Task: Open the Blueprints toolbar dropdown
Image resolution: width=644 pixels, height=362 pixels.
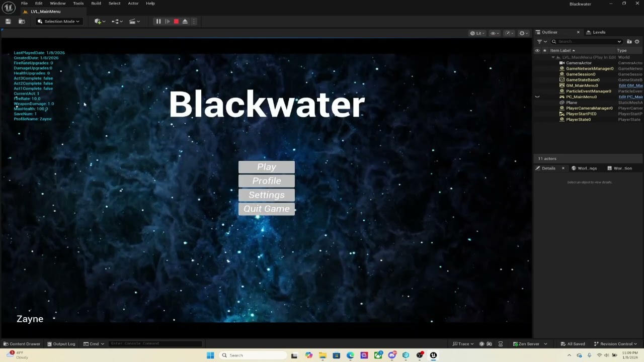Action: point(117,21)
